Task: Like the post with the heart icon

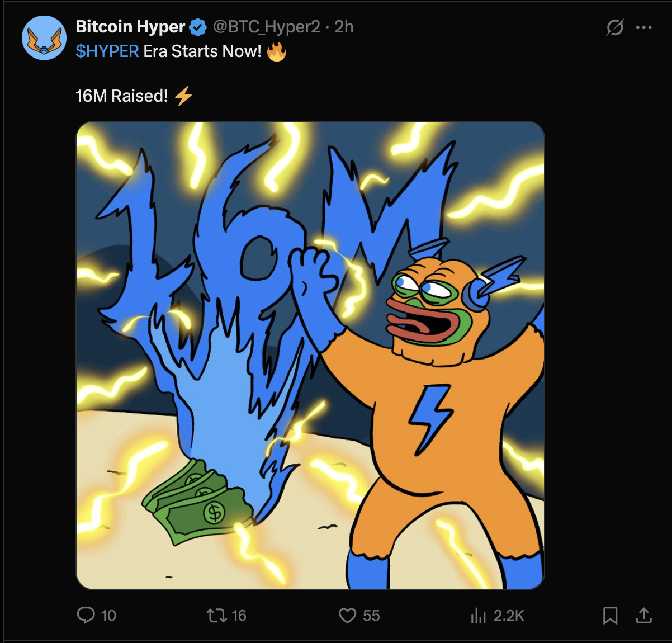Action: (x=347, y=616)
